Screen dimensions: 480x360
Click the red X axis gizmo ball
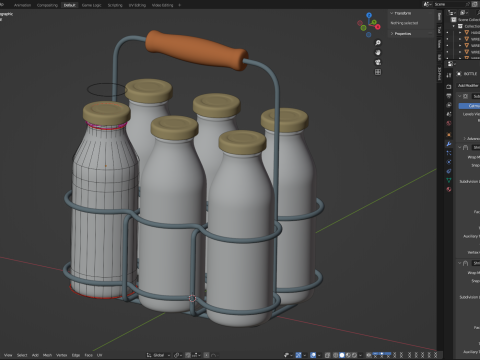click(x=378, y=27)
